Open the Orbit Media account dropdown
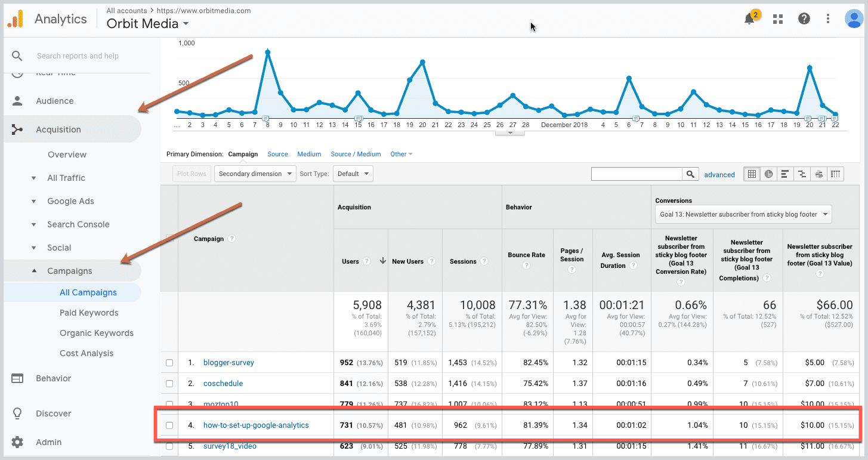The height and width of the screenshot is (460, 868). click(x=148, y=24)
